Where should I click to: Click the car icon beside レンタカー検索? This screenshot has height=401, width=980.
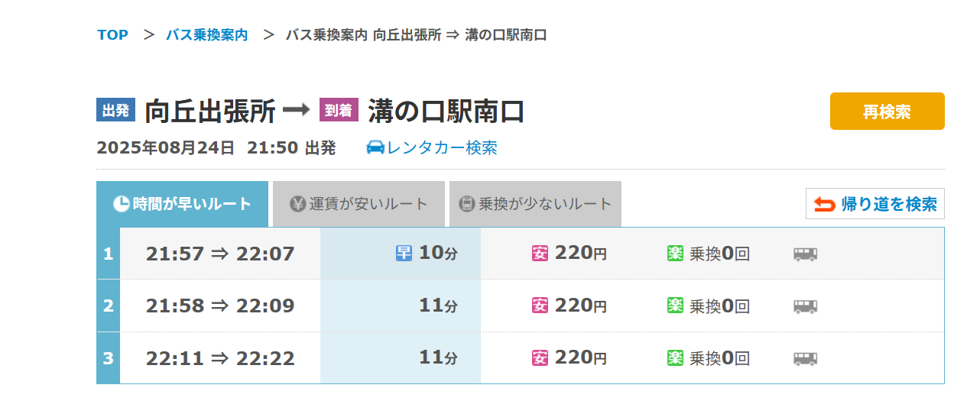click(x=375, y=147)
